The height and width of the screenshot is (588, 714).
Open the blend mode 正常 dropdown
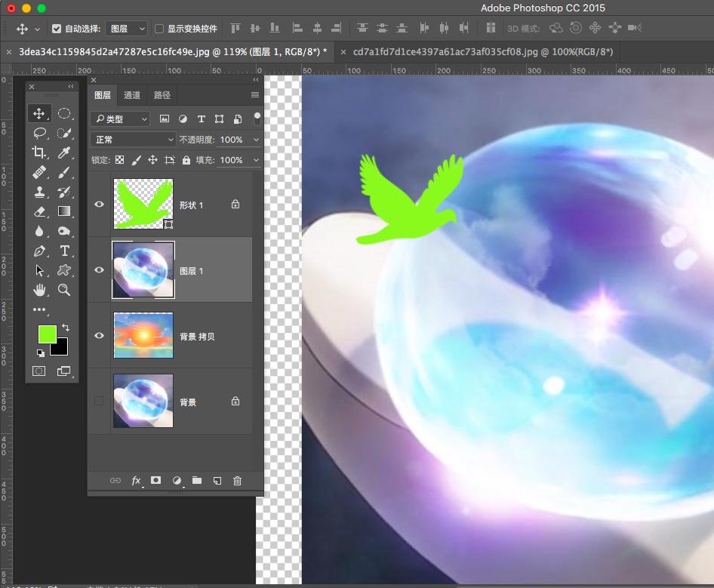click(x=133, y=140)
